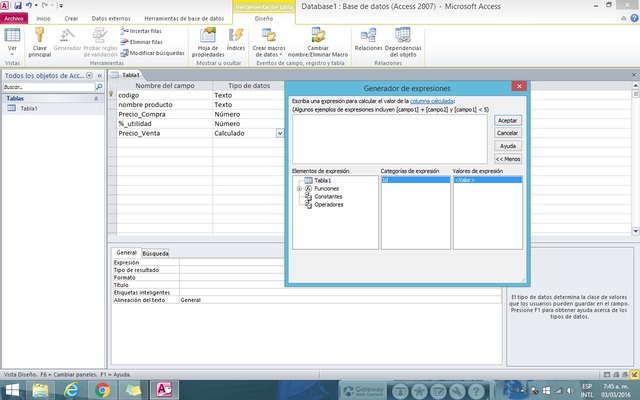Click the Buscar field in navigation pane

[49, 87]
